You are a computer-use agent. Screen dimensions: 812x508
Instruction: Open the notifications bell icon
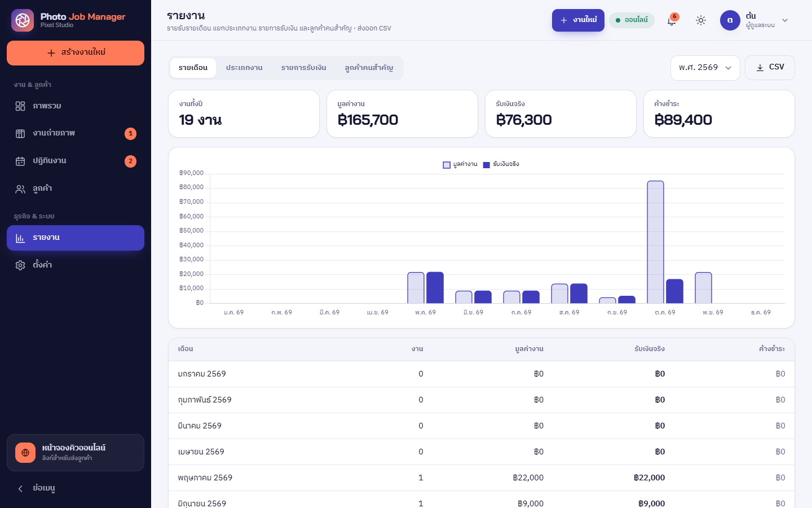click(672, 20)
